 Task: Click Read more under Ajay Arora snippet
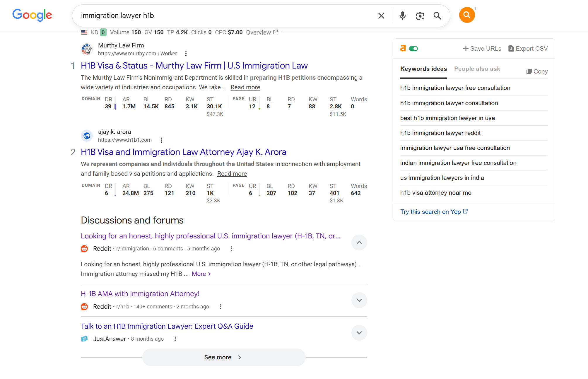pyautogui.click(x=232, y=174)
